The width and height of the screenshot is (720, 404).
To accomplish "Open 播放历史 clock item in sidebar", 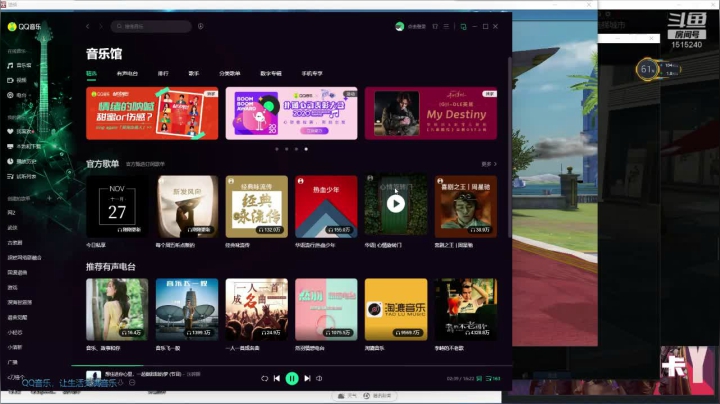I will pyautogui.click(x=22, y=161).
